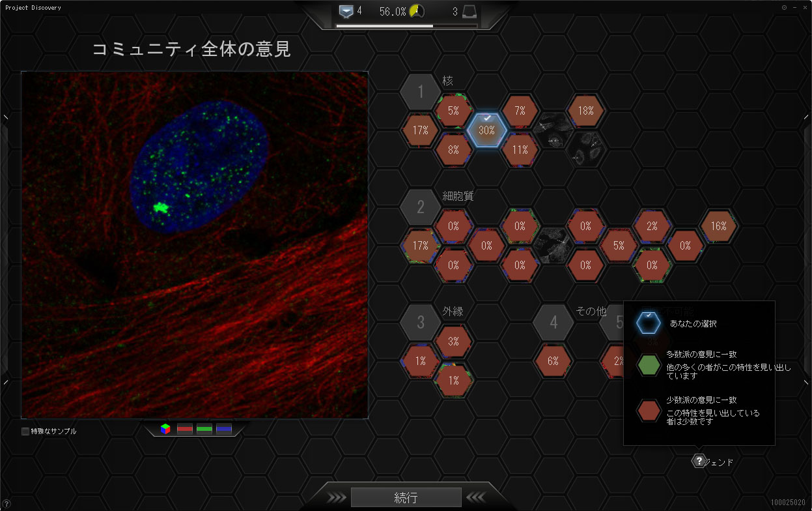Select the 7% nucleus hexagon

[x=520, y=111]
